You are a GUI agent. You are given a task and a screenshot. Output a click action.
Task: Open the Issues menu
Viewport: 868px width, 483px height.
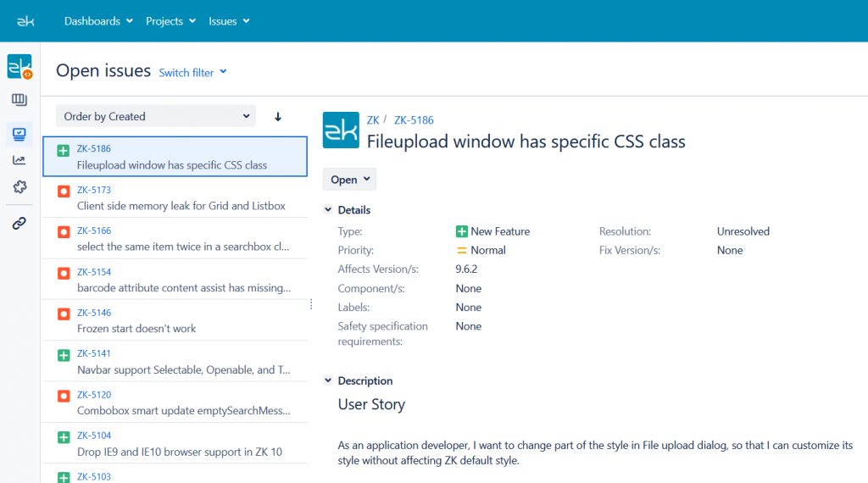[229, 21]
